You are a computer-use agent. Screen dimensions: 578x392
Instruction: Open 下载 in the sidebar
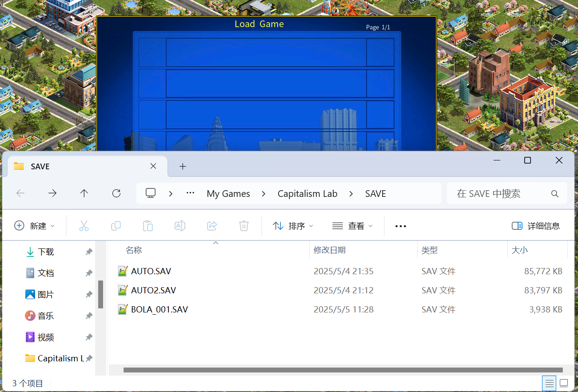[46, 252]
